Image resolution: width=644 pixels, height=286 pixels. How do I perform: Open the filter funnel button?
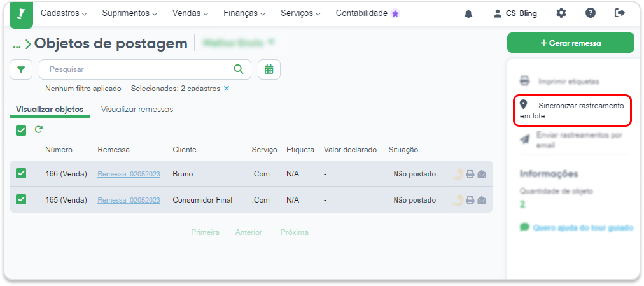pos(22,69)
